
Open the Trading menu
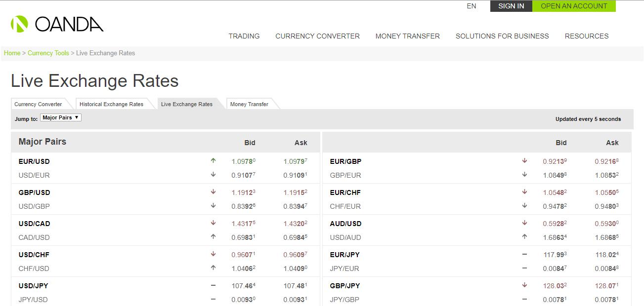244,36
